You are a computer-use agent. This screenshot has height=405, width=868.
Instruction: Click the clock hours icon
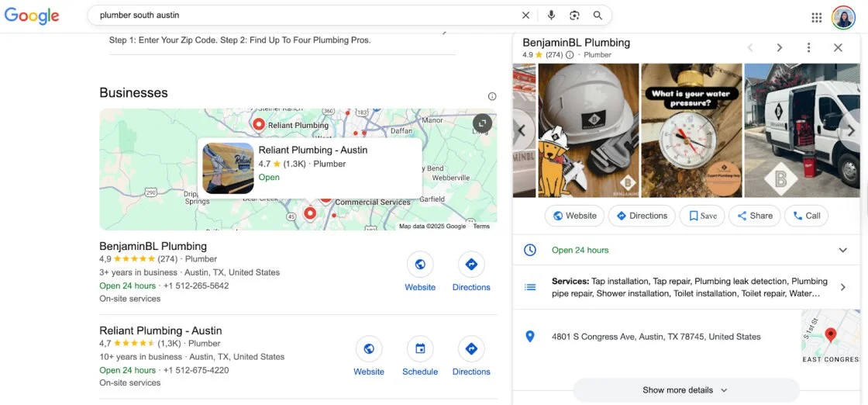(530, 250)
